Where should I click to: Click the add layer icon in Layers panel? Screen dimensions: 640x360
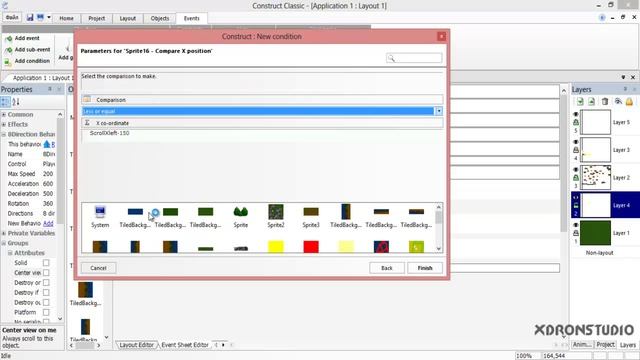pos(580,102)
